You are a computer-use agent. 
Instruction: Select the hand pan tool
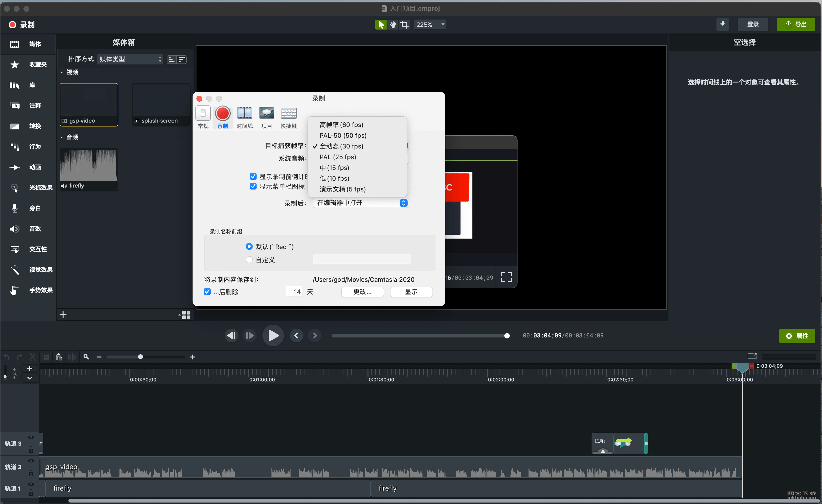pyautogui.click(x=393, y=24)
